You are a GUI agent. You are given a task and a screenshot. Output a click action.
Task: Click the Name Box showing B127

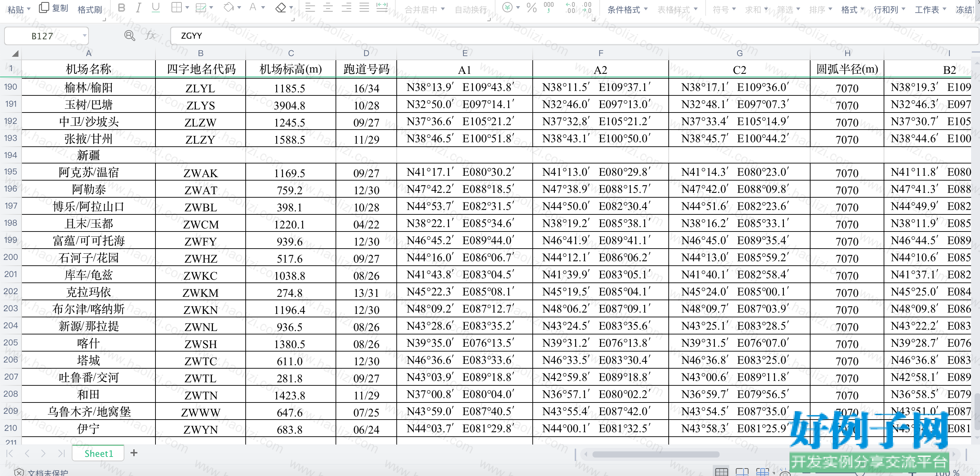[46, 36]
